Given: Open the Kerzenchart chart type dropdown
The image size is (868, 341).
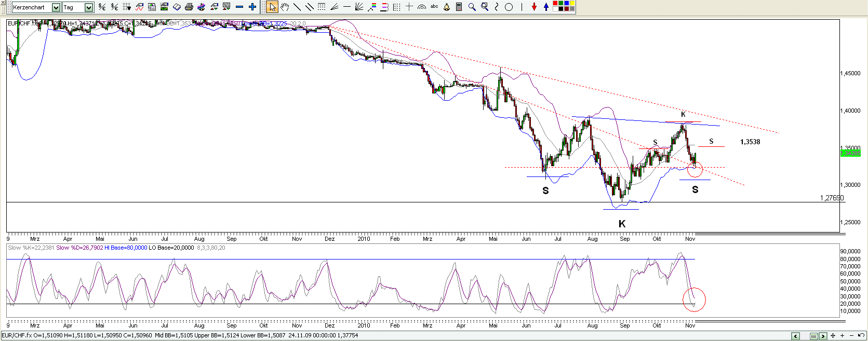Looking at the screenshot, I should pyautogui.click(x=56, y=7).
